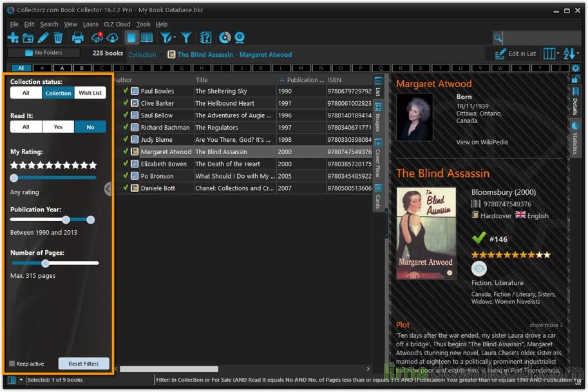The width and height of the screenshot is (588, 392).
Task: Set Read It filter to Yes
Action: click(x=58, y=127)
